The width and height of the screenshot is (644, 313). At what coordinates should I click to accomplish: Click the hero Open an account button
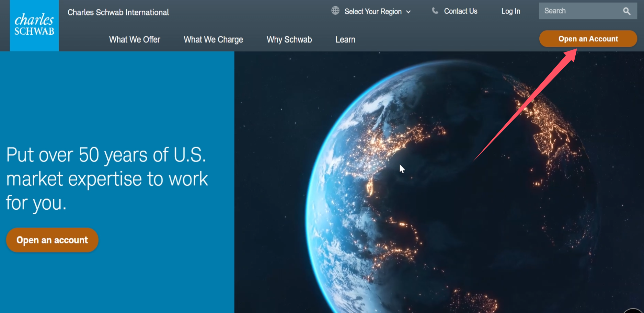click(x=52, y=240)
